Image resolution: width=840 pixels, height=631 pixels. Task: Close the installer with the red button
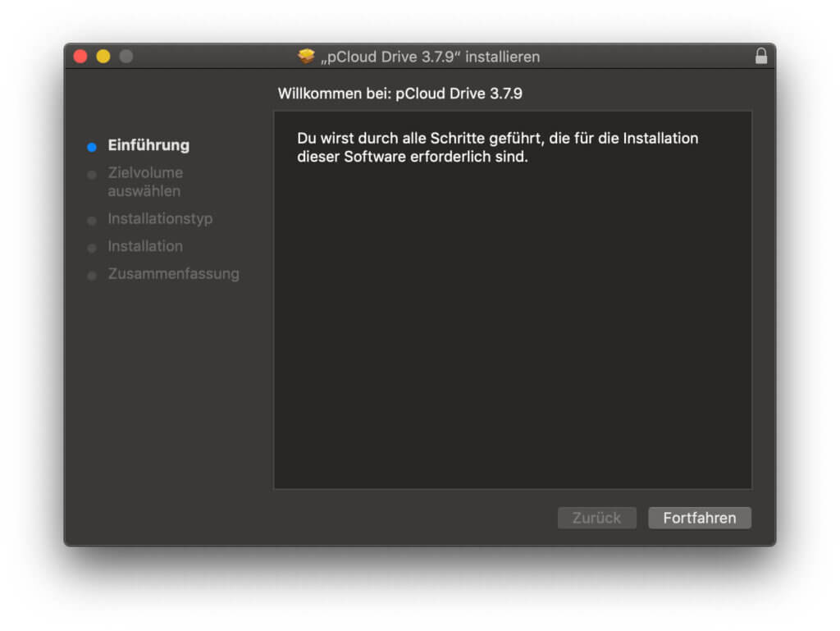tap(80, 57)
